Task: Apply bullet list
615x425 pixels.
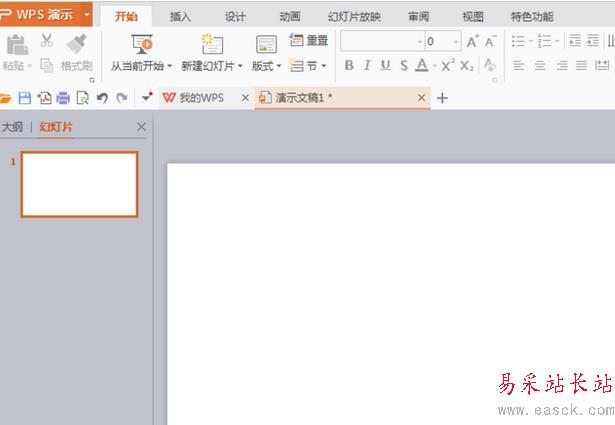Action: coord(518,41)
